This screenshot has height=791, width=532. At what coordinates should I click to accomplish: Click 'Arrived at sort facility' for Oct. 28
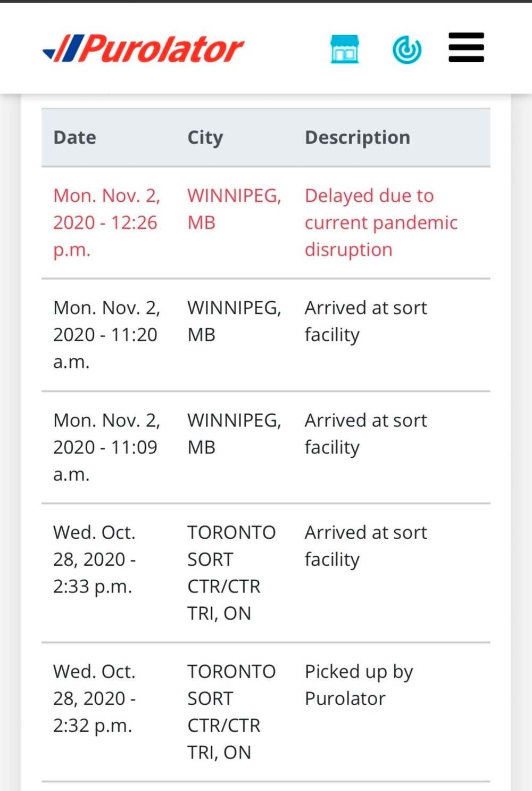366,546
